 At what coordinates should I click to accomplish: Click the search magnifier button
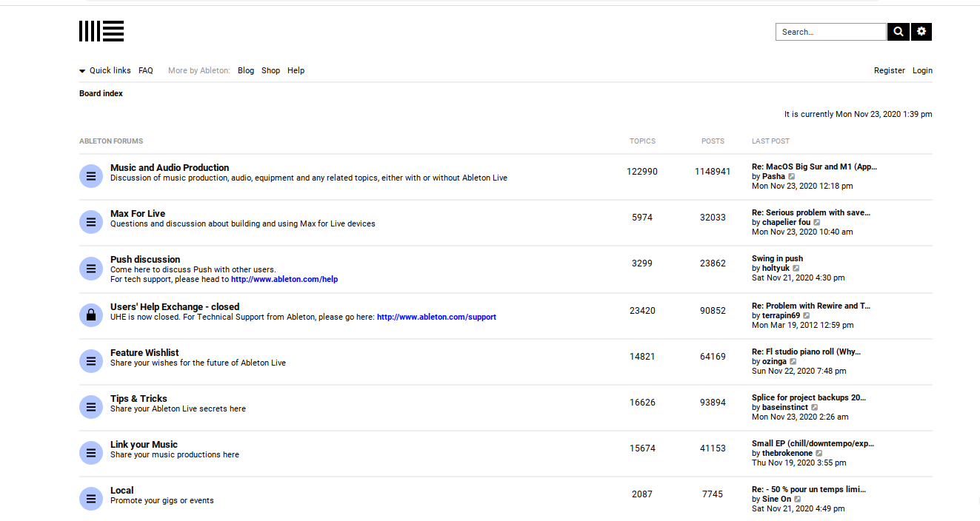[x=898, y=32]
